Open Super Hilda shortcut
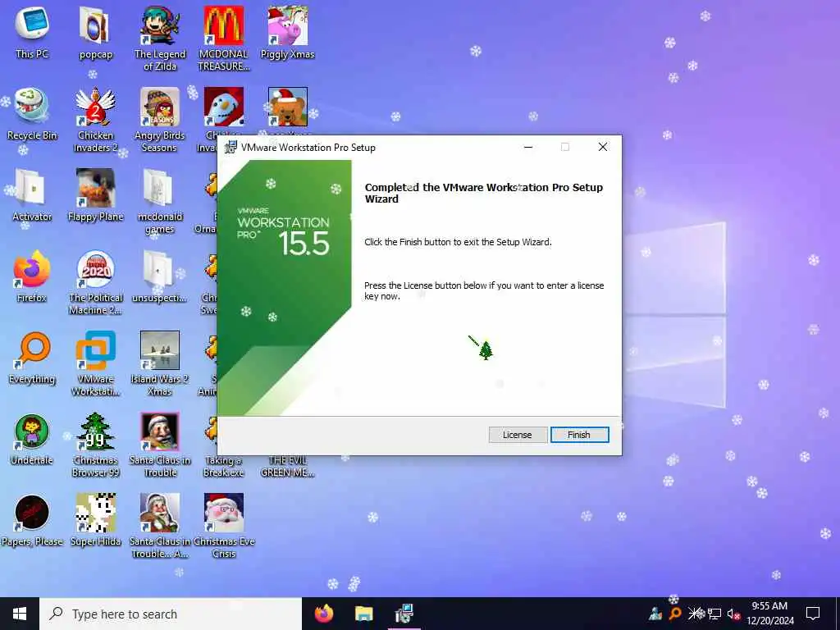The image size is (840, 630). tap(96, 520)
